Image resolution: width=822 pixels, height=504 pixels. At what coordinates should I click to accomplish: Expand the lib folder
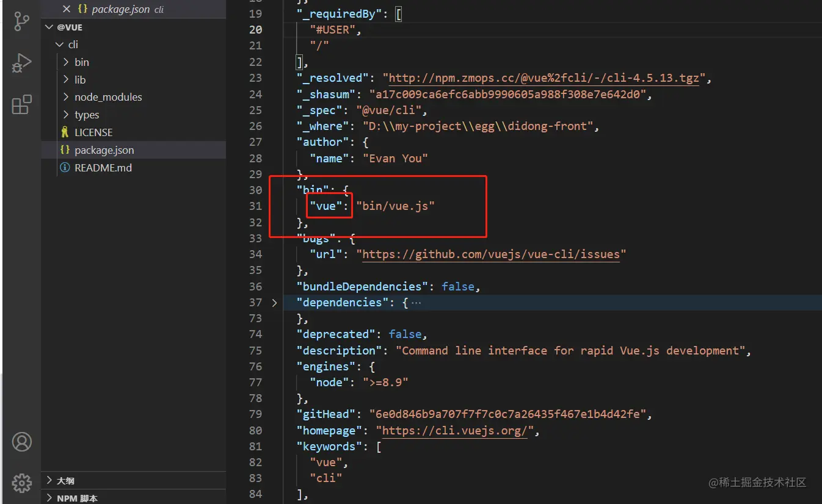66,80
